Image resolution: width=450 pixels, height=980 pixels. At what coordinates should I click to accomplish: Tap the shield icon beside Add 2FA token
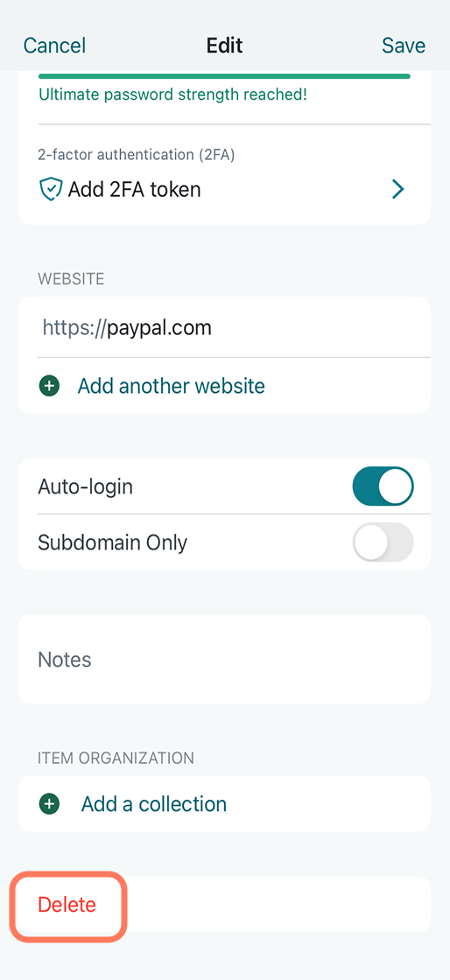pos(51,189)
